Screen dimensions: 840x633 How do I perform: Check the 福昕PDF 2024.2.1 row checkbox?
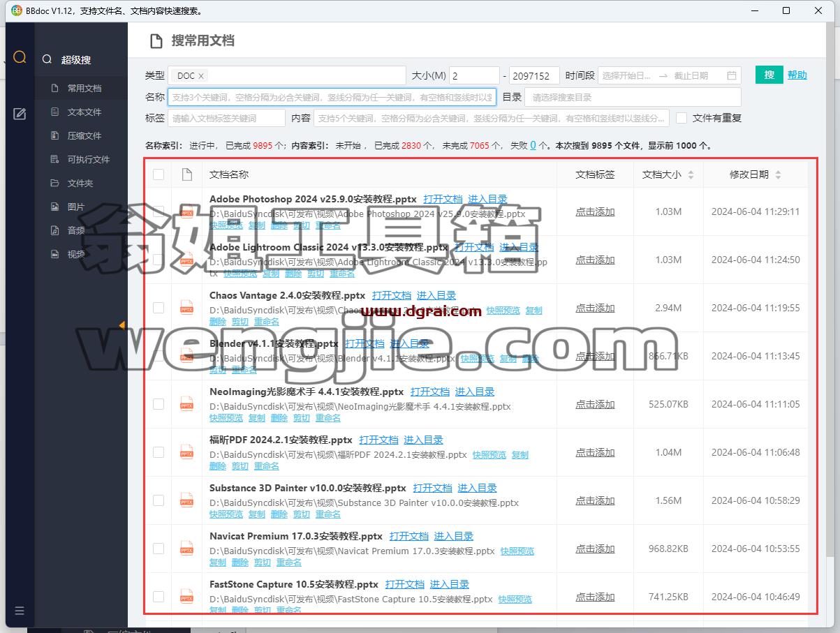(159, 452)
